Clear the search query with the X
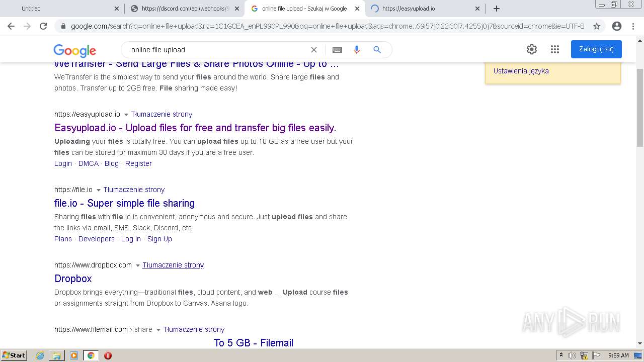 point(314,50)
